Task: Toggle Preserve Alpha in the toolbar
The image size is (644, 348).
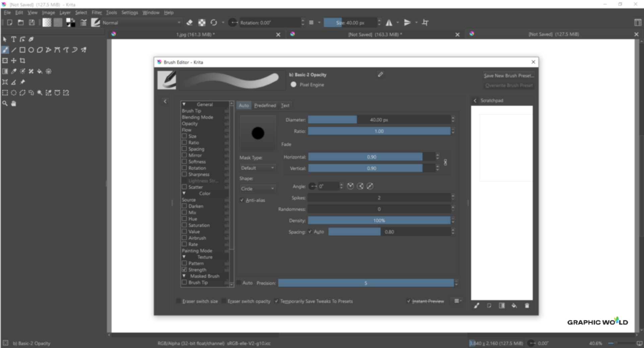Action: coord(202,23)
